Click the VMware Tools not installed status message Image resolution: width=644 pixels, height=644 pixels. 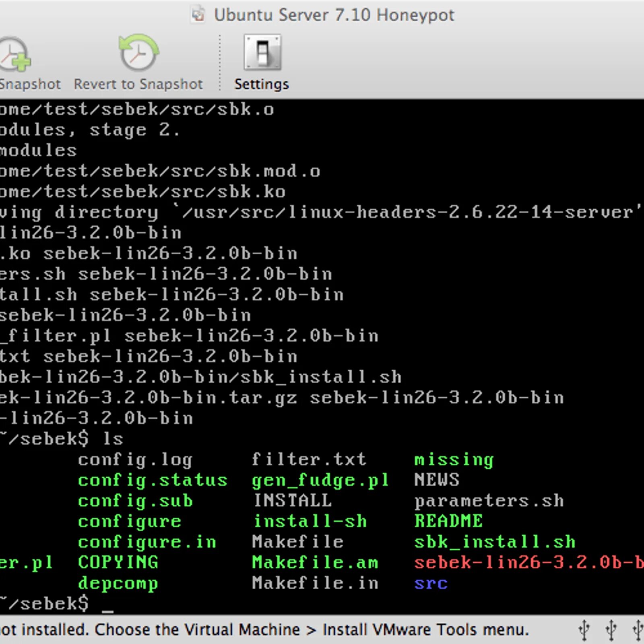click(264, 629)
